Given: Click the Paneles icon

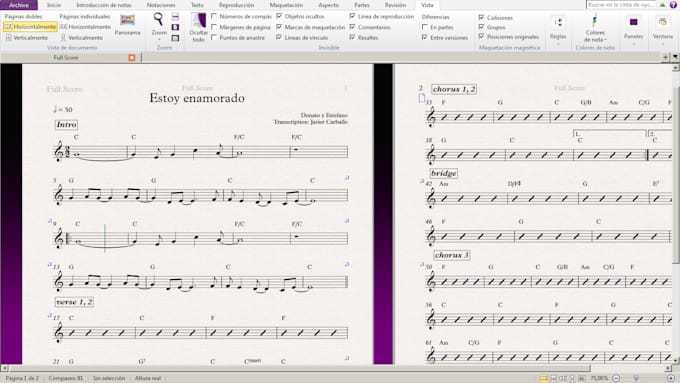Looking at the screenshot, I should tap(634, 22).
